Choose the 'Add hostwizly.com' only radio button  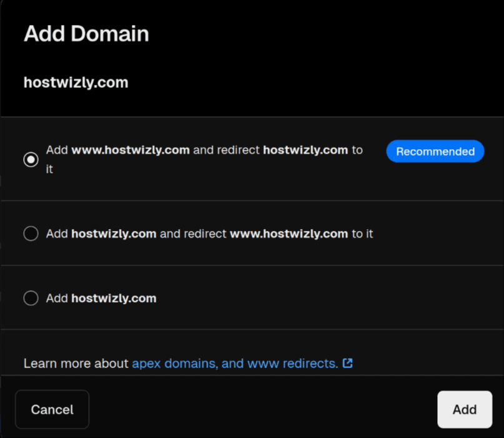click(31, 298)
